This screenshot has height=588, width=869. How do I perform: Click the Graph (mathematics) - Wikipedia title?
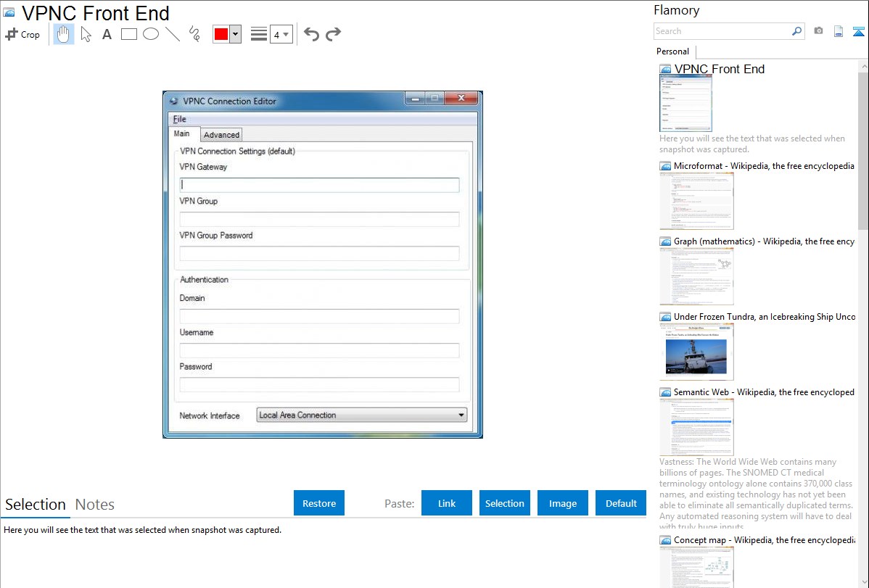[764, 241]
